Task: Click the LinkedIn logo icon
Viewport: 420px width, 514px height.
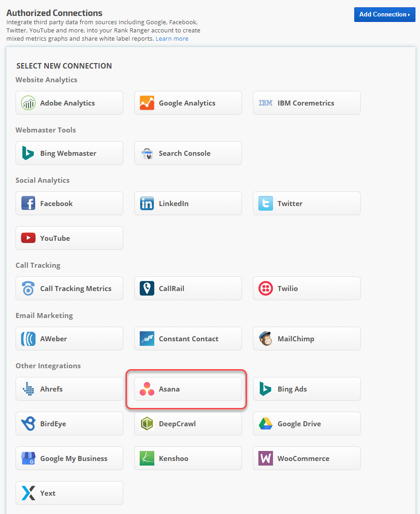Action: click(x=147, y=203)
